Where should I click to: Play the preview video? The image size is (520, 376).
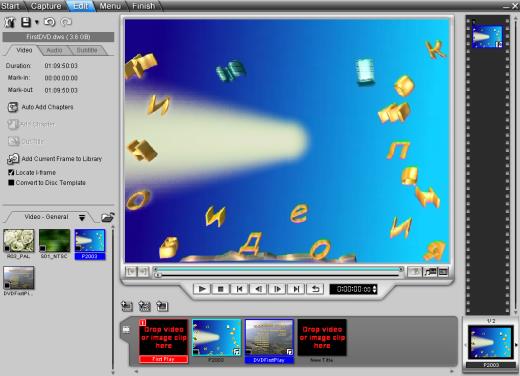pyautogui.click(x=202, y=289)
